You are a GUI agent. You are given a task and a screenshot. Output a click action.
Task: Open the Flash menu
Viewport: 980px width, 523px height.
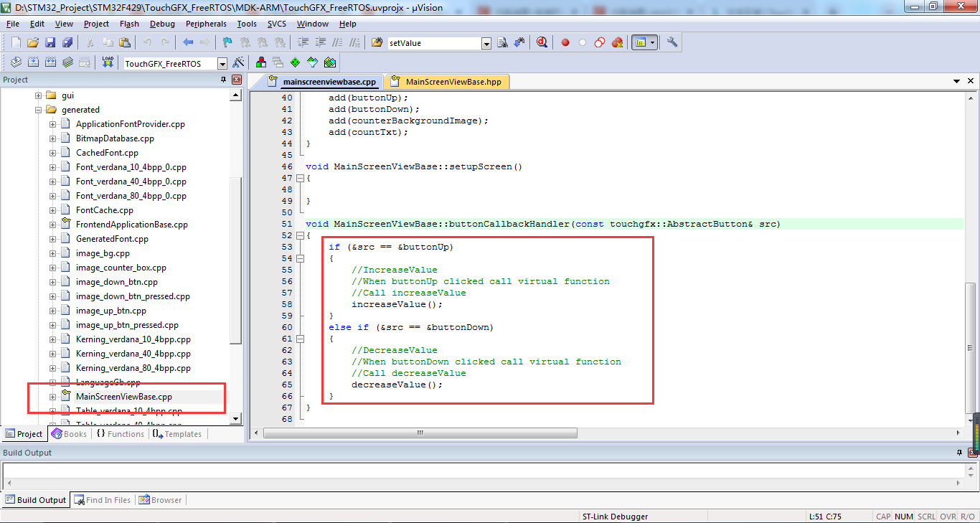click(129, 24)
